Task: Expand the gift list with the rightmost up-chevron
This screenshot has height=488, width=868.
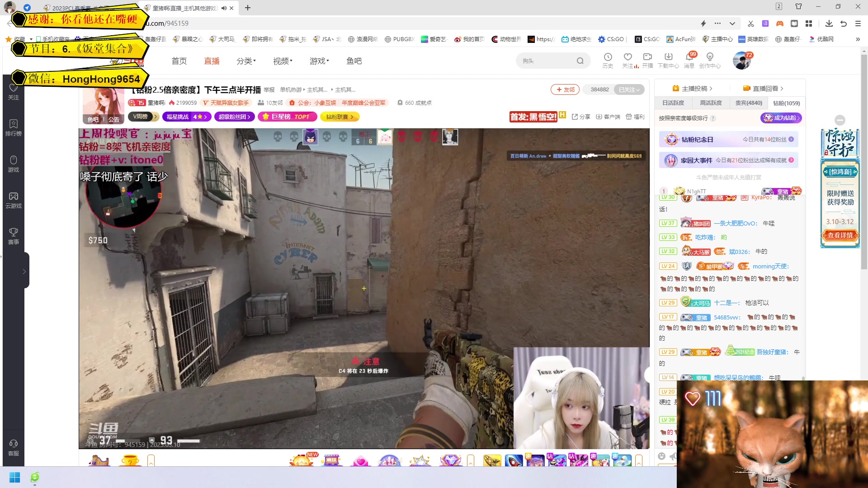Action: click(638, 460)
